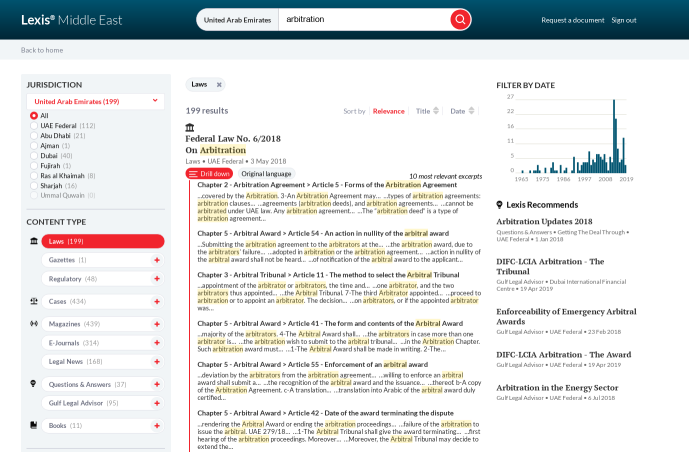
Task: Click the Books category icon
Action: click(x=33, y=425)
